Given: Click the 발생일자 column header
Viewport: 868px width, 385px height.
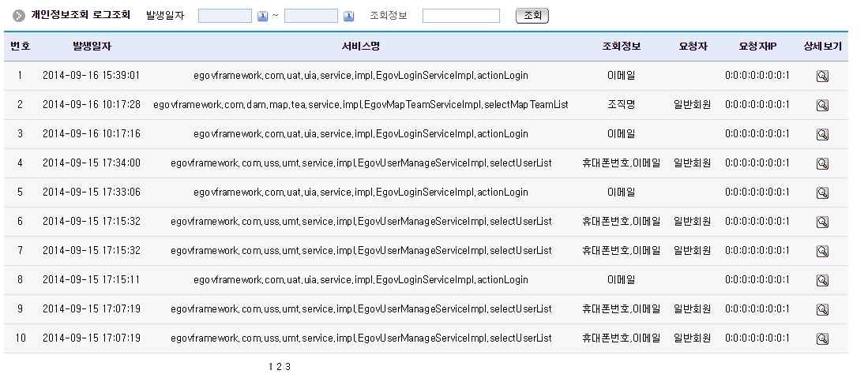Looking at the screenshot, I should coord(92,47).
